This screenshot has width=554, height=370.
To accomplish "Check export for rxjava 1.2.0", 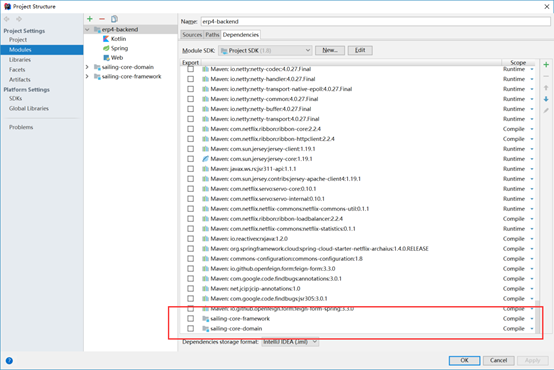I will point(190,239).
